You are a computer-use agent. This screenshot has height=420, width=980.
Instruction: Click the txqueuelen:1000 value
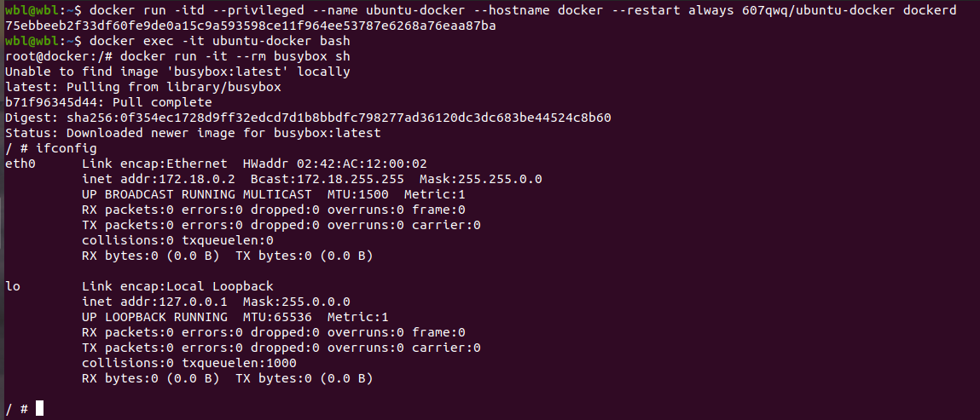point(239,363)
